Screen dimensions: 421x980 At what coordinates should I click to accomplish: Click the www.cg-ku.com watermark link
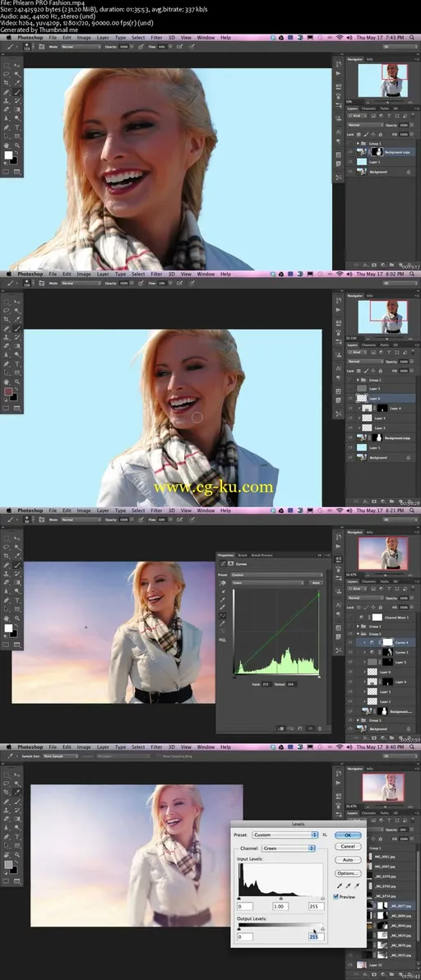(213, 487)
